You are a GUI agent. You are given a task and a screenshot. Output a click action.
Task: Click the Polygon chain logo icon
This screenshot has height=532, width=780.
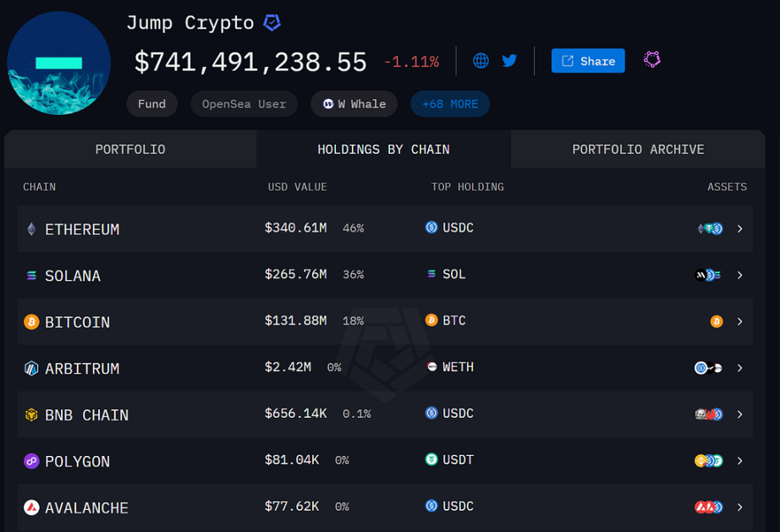tap(31, 462)
